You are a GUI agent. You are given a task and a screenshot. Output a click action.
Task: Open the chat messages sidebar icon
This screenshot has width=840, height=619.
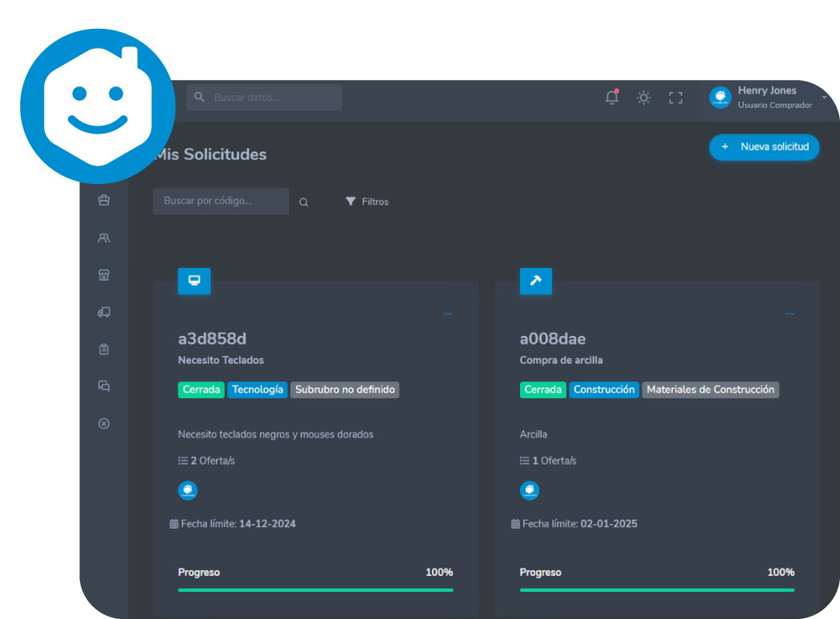[103, 386]
